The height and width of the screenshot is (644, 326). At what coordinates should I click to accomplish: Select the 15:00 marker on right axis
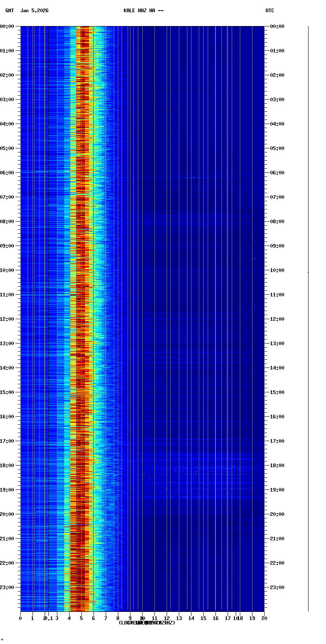(x=277, y=392)
